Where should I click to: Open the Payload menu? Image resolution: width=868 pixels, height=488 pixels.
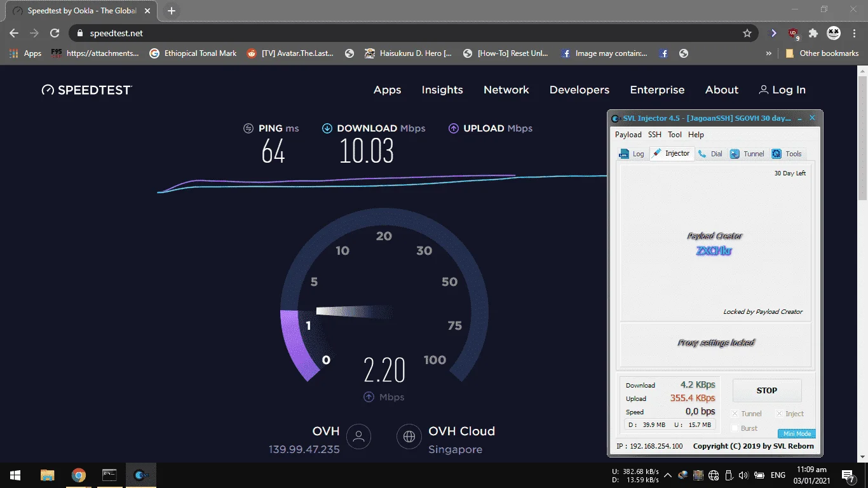[628, 135]
